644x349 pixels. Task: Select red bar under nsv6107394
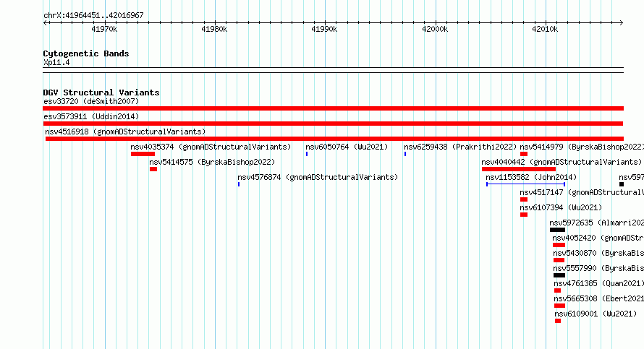(x=524, y=215)
